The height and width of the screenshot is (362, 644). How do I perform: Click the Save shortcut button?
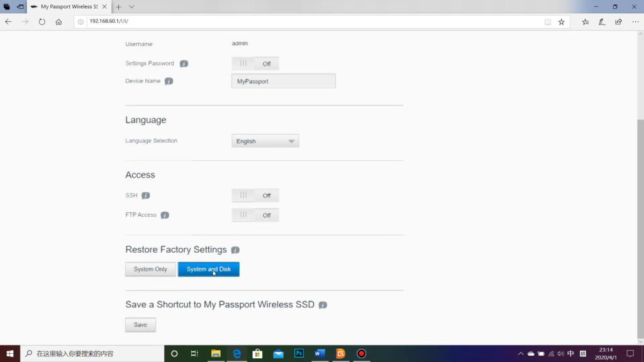(x=140, y=325)
